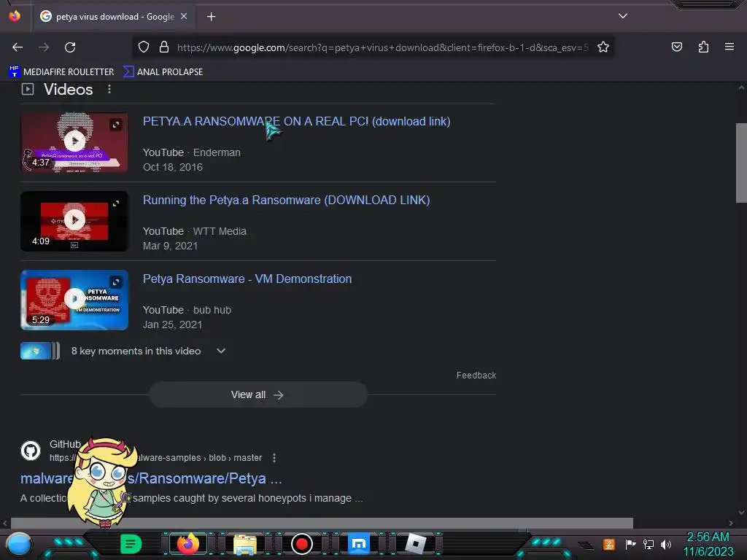Open the Maxthon browser taskbar icon
The image size is (747, 560).
(359, 544)
